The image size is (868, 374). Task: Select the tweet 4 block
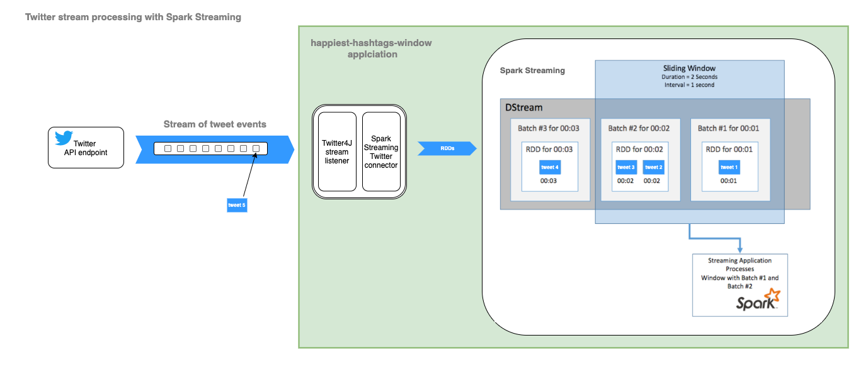(549, 167)
